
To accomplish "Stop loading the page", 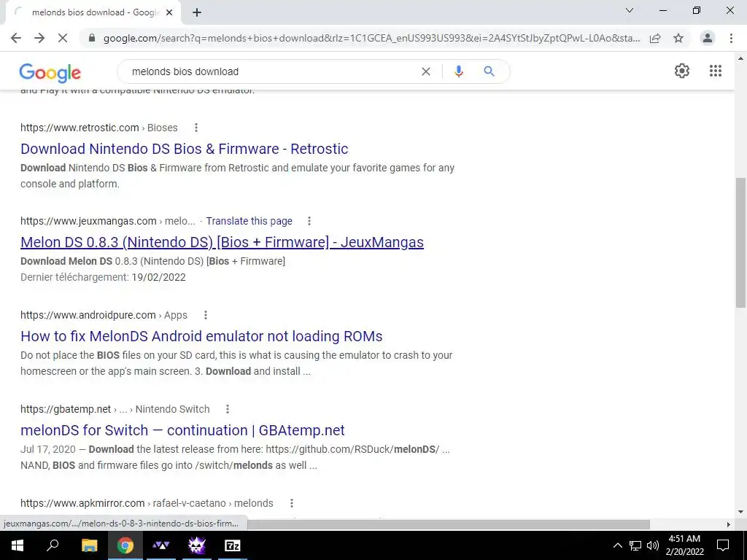I will point(63,38).
